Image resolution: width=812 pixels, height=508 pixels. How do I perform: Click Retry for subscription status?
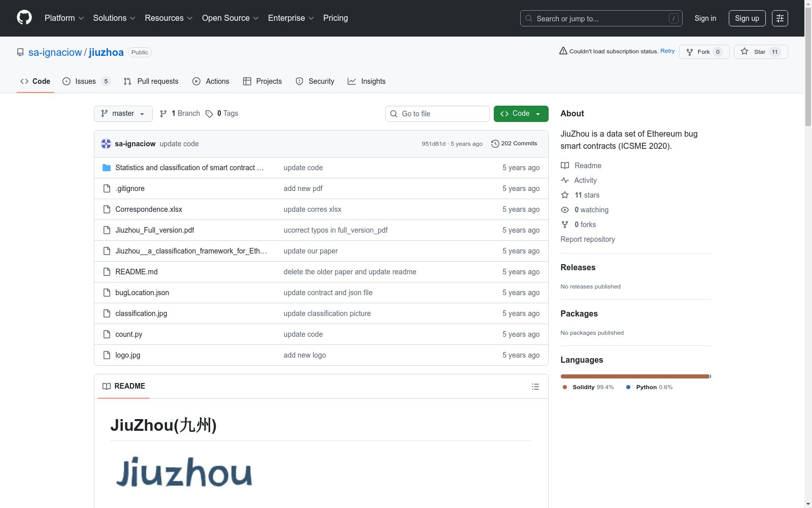pyautogui.click(x=667, y=51)
